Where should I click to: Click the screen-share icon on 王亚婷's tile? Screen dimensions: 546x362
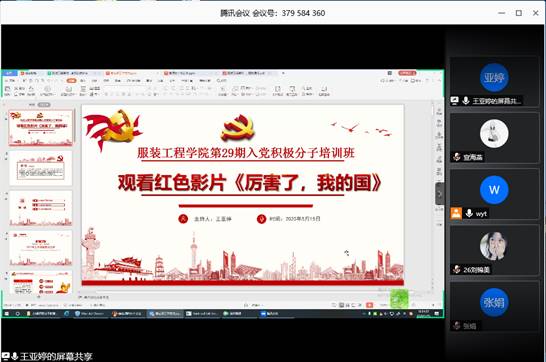coord(455,101)
